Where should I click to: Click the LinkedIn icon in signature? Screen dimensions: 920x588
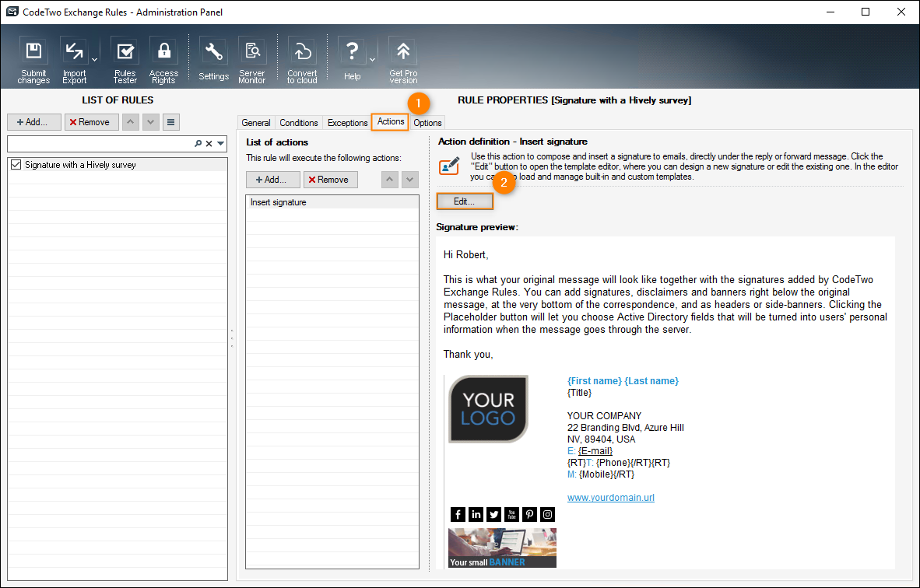[x=476, y=514]
